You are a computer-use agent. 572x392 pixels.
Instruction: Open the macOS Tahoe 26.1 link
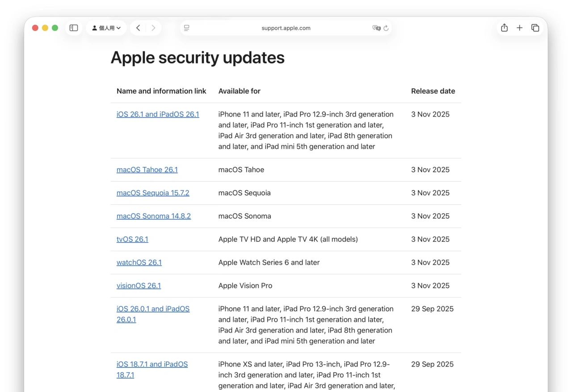click(x=147, y=169)
